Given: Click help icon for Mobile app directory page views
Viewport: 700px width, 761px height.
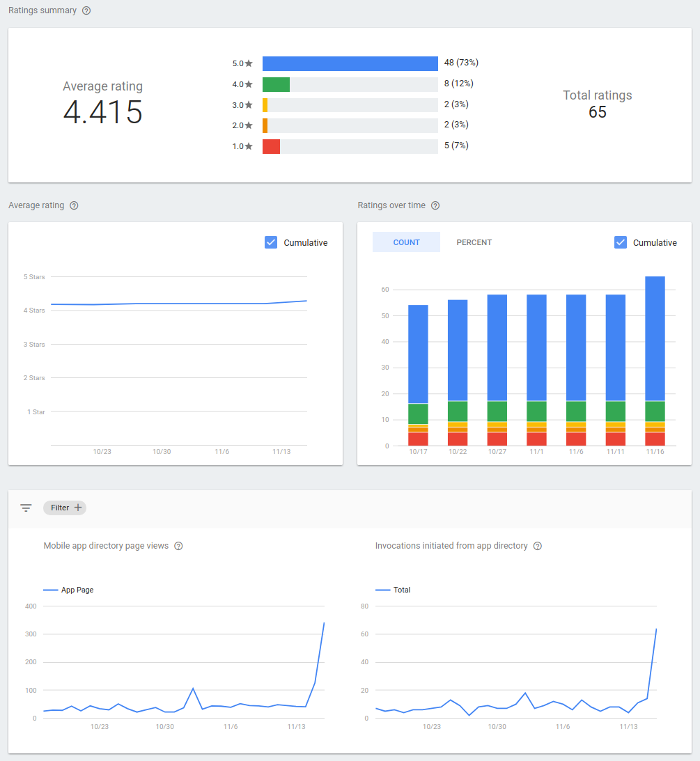Looking at the screenshot, I should point(178,546).
